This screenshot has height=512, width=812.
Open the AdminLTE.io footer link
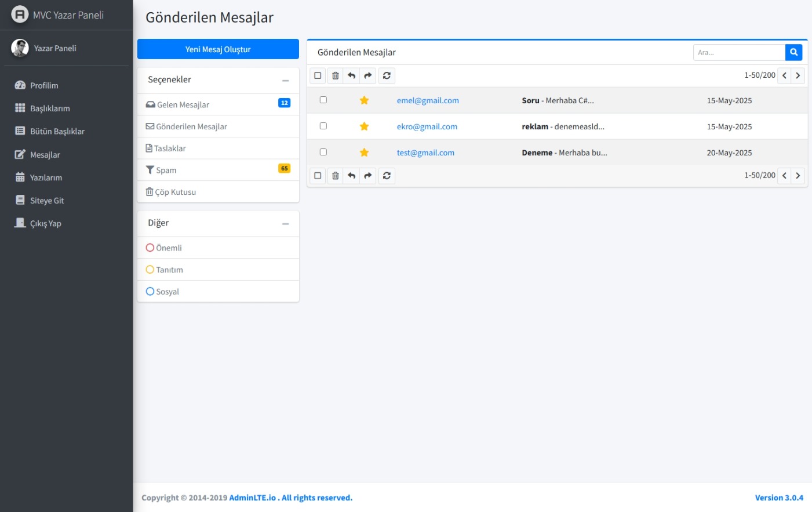[x=252, y=498]
